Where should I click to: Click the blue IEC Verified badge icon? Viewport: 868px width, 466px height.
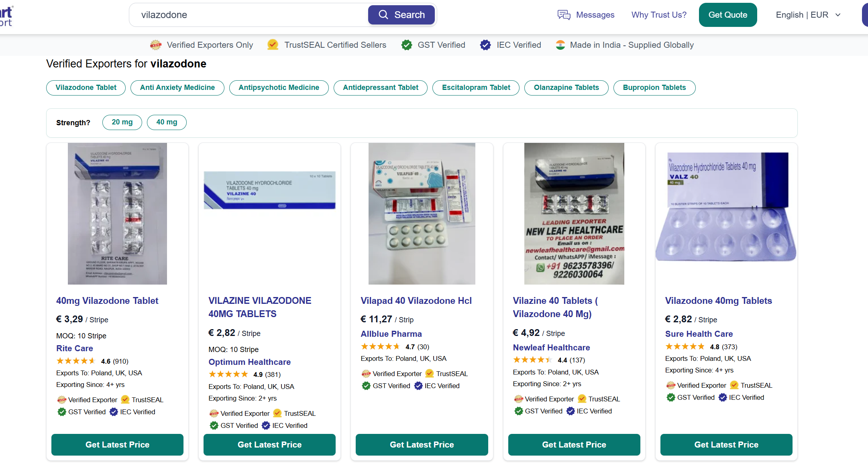[x=485, y=45]
